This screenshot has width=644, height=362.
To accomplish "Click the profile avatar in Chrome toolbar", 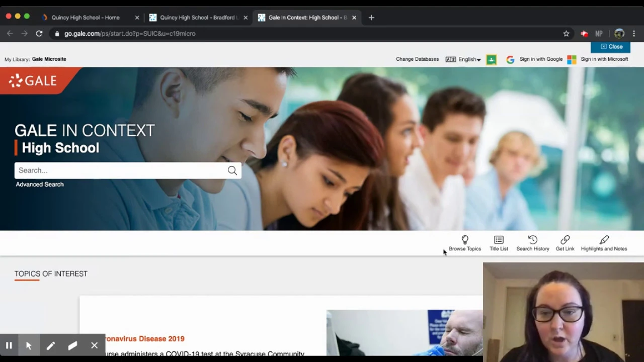I will click(619, 34).
